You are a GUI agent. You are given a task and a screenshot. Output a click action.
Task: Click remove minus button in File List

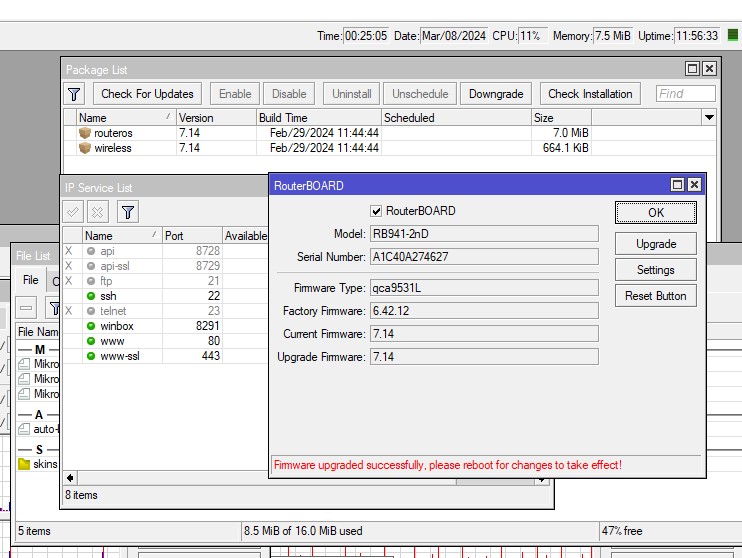click(26, 308)
